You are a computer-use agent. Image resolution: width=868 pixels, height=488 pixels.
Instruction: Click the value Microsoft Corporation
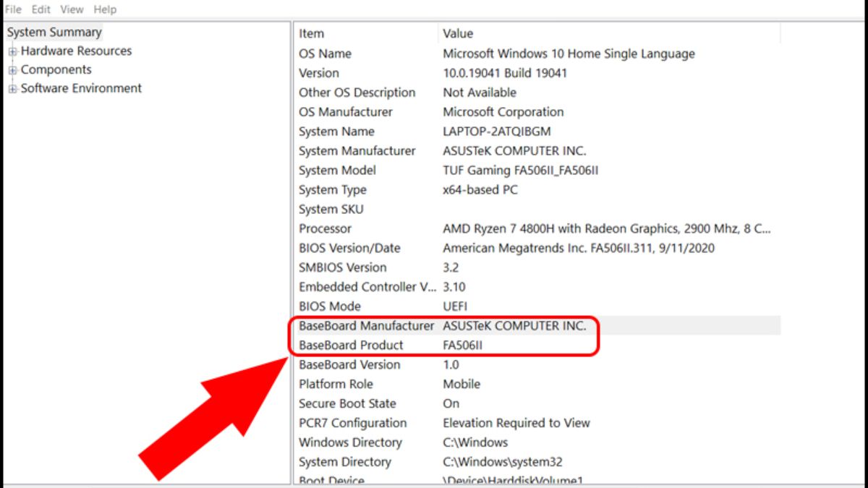(503, 112)
